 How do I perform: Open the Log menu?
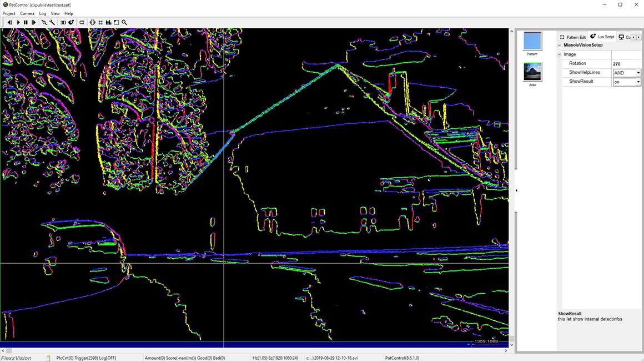click(42, 13)
